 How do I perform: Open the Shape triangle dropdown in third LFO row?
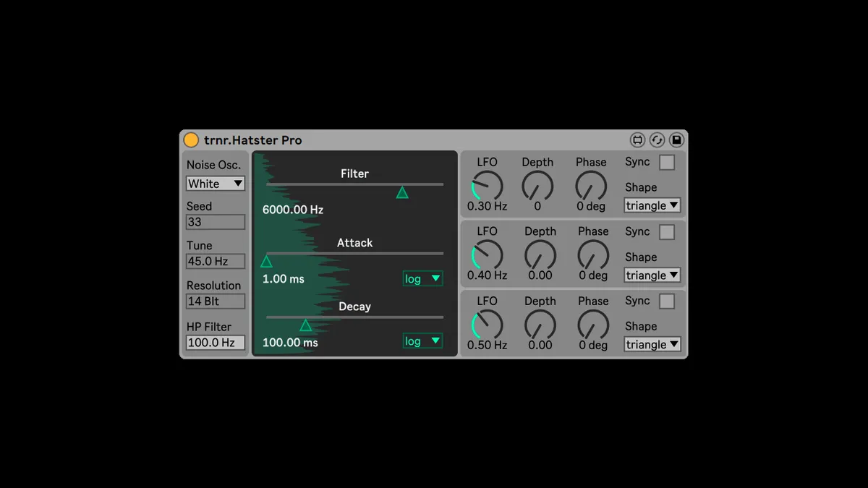coord(652,345)
